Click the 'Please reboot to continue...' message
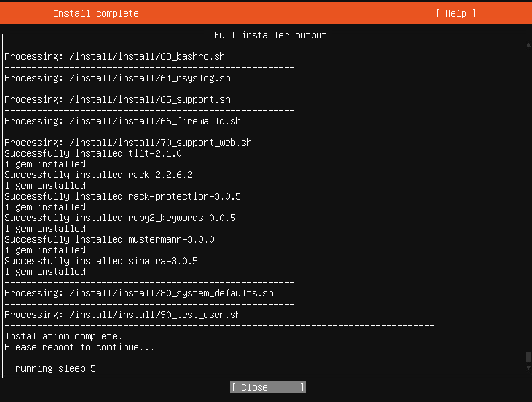Image resolution: width=532 pixels, height=402 pixels. [80, 347]
